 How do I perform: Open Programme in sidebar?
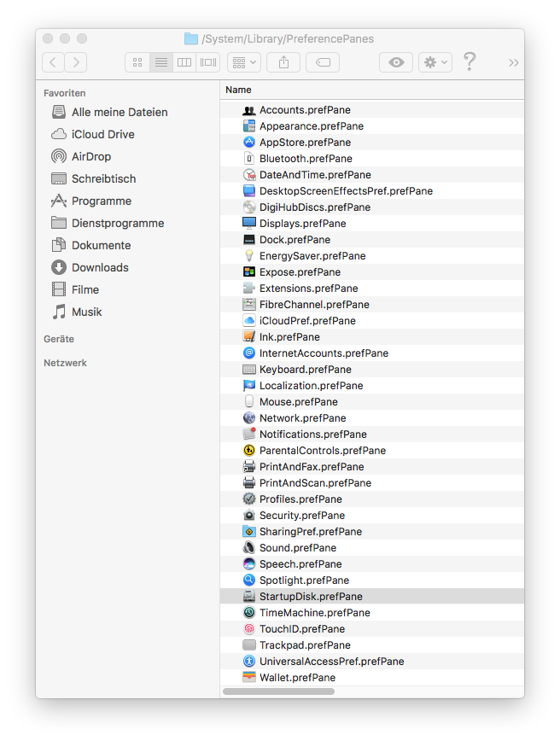coord(90,201)
